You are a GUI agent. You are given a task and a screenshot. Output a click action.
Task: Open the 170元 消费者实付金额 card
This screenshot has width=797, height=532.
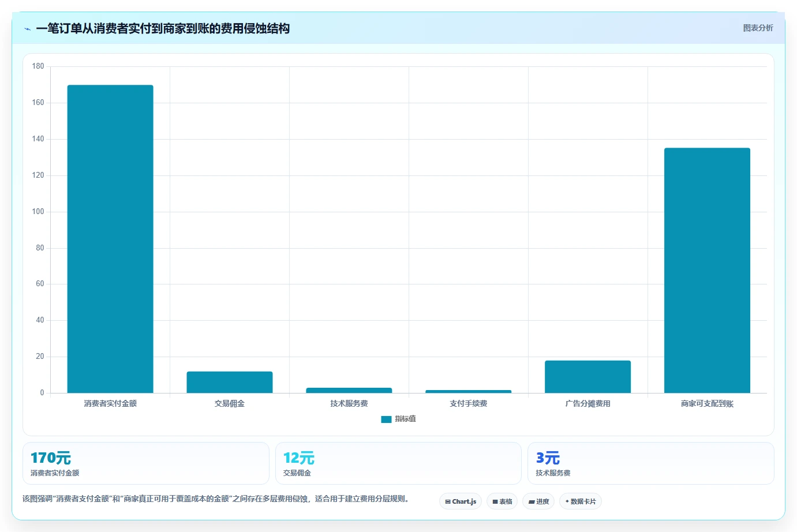(x=146, y=463)
